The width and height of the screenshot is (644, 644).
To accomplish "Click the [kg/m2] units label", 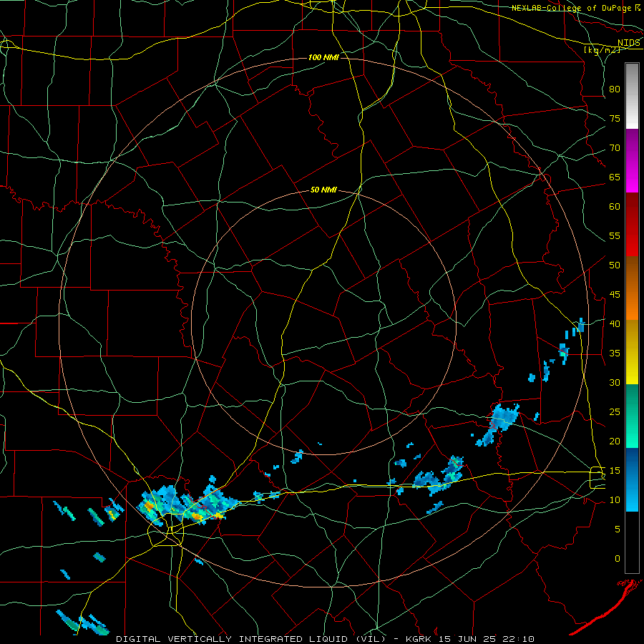I will [x=602, y=50].
